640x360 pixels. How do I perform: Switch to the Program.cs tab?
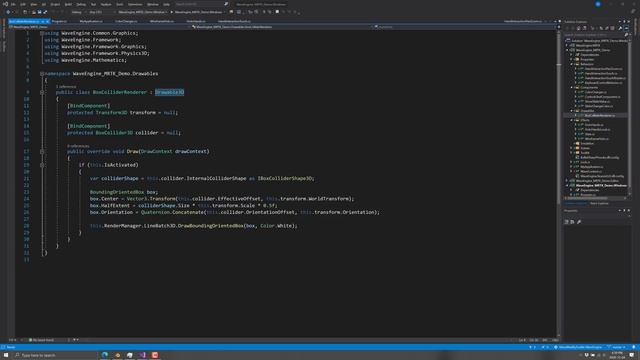[x=59, y=21]
